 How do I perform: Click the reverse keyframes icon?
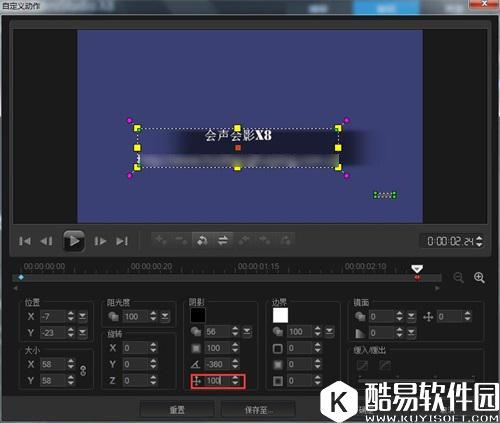pos(202,240)
